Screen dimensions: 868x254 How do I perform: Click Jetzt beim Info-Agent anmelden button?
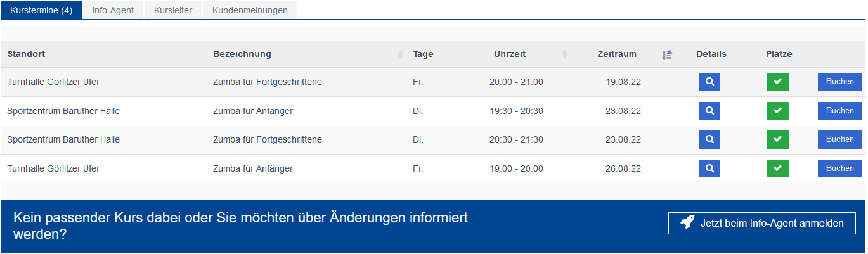pyautogui.click(x=762, y=223)
